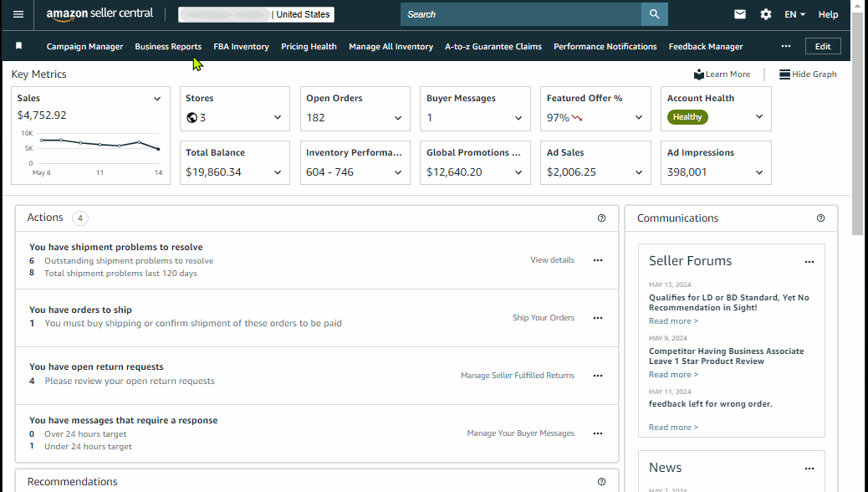Open the Actions help question mark icon

click(602, 218)
